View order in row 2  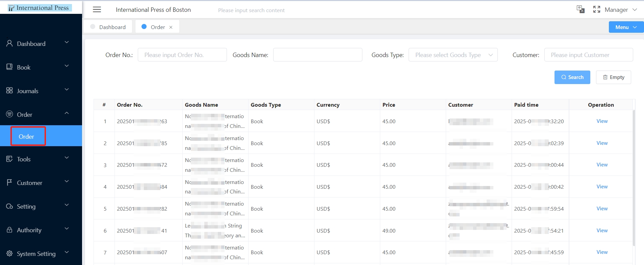point(602,143)
